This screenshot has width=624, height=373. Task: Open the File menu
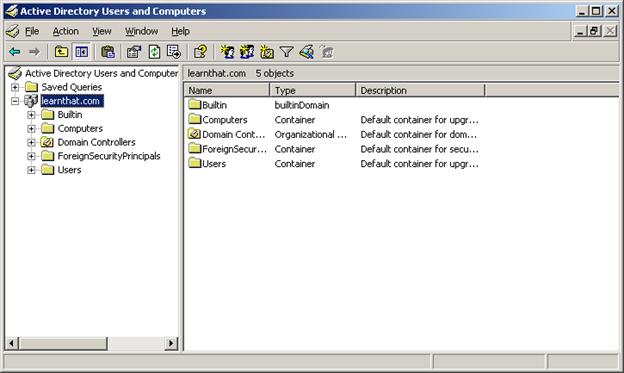click(x=32, y=31)
